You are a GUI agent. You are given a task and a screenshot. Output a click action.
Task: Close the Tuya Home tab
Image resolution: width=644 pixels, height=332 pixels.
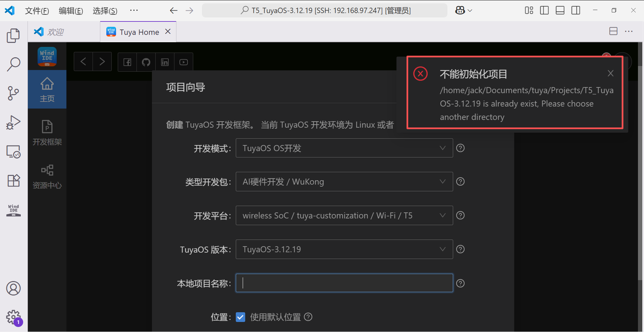168,31
